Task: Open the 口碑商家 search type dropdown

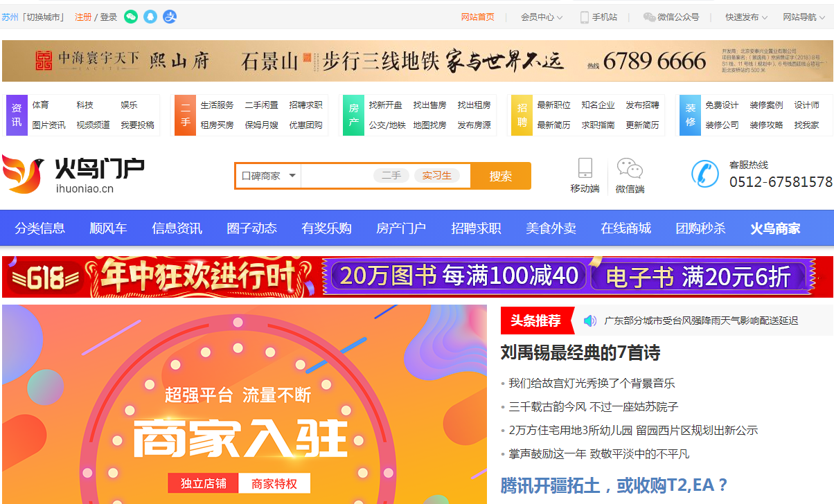Action: point(268,176)
